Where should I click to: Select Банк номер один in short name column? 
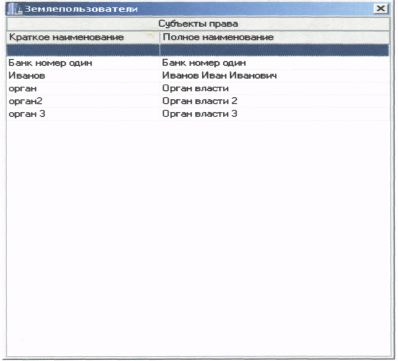pyautogui.click(x=83, y=63)
